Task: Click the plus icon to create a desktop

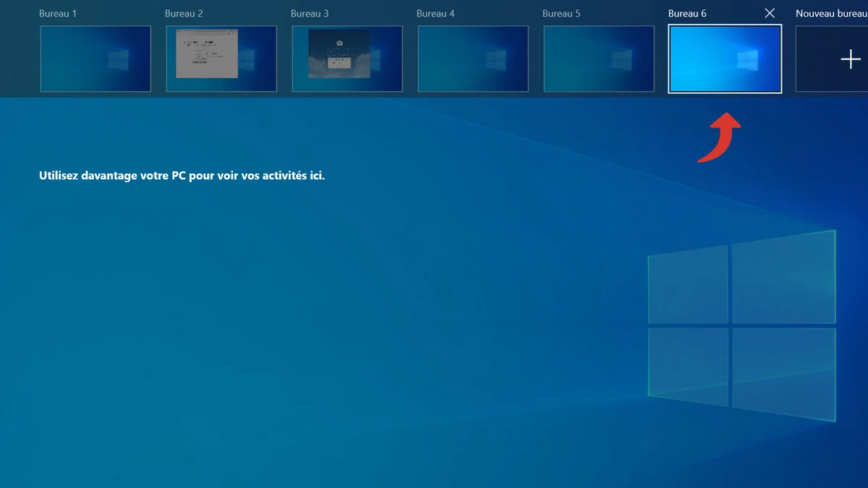Action: click(851, 59)
